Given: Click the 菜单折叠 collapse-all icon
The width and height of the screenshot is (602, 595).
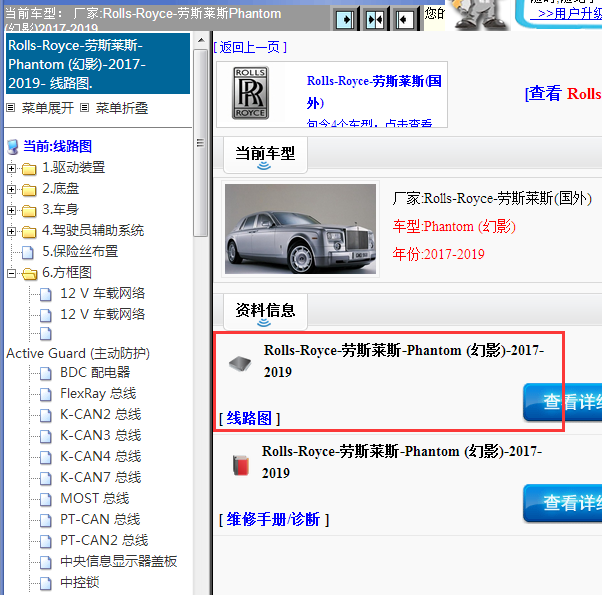Looking at the screenshot, I should click(84, 107).
